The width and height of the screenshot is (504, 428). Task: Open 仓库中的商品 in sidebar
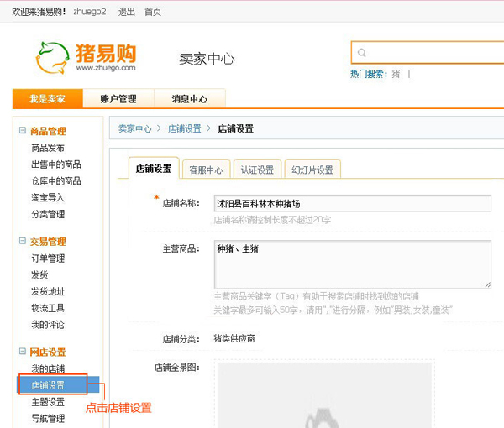click(x=56, y=180)
